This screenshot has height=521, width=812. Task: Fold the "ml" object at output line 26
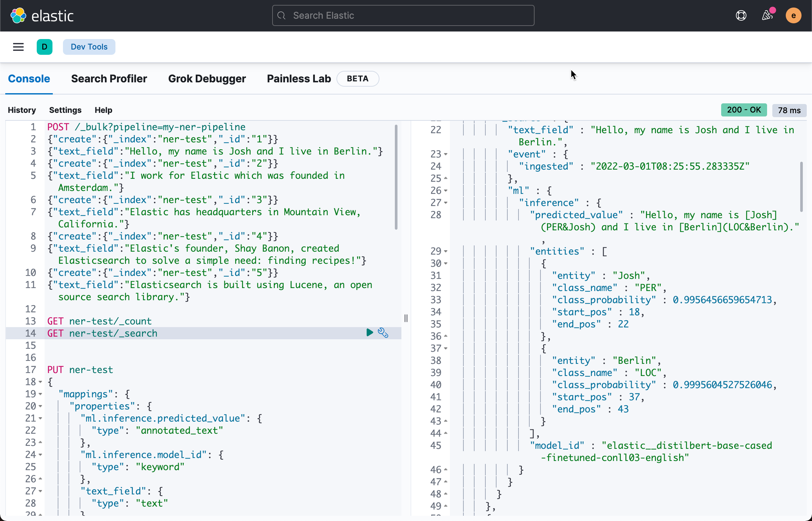pos(446,191)
